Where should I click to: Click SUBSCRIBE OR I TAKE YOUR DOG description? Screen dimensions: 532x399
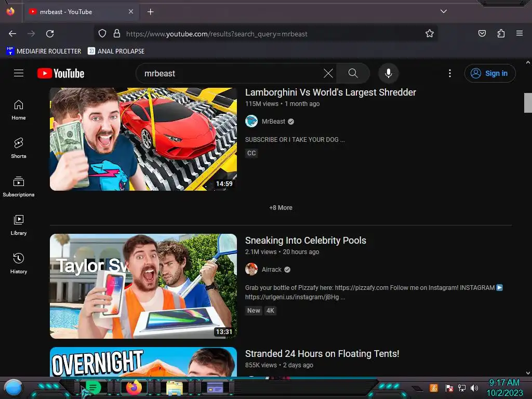(295, 140)
